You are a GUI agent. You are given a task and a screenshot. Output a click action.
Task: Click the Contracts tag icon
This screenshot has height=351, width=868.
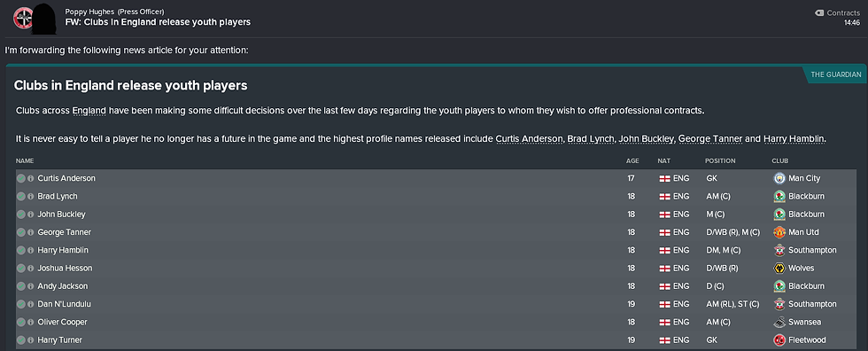(x=819, y=12)
